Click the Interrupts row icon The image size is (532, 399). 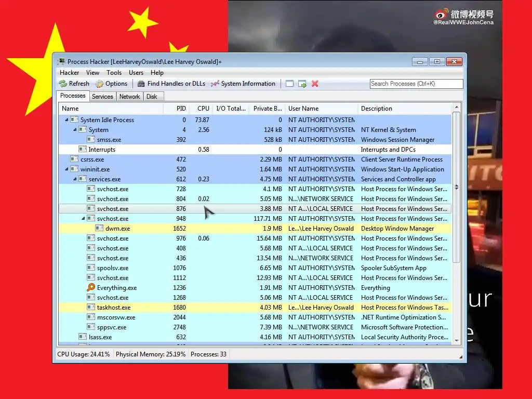(x=83, y=149)
